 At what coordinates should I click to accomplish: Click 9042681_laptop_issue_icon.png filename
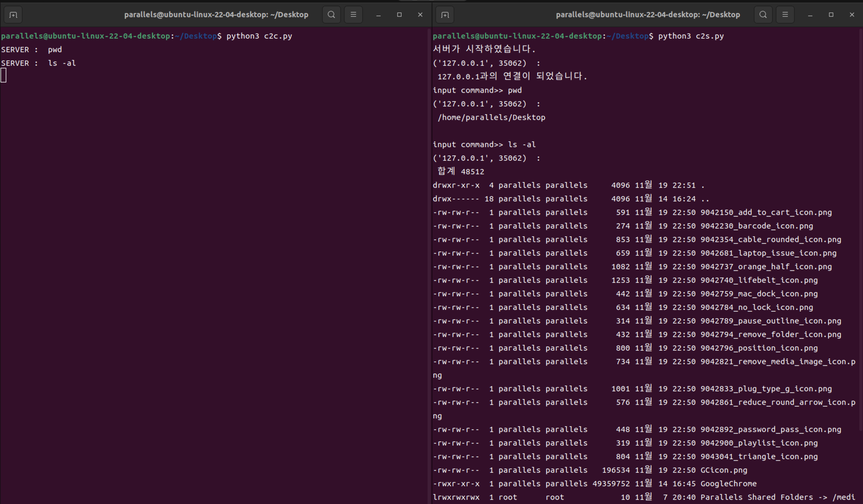click(769, 253)
